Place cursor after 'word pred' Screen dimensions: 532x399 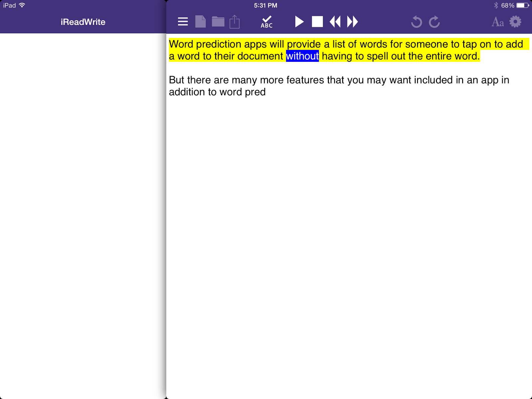[x=266, y=92]
